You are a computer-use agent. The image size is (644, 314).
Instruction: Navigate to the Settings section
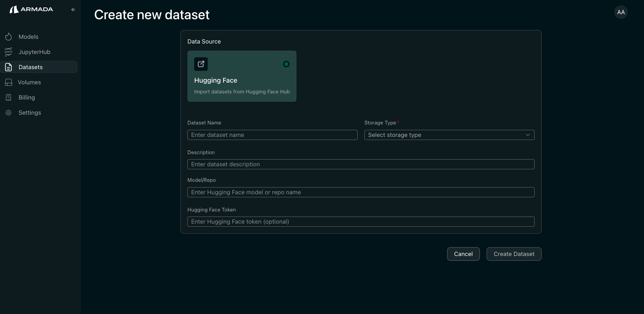(30, 113)
